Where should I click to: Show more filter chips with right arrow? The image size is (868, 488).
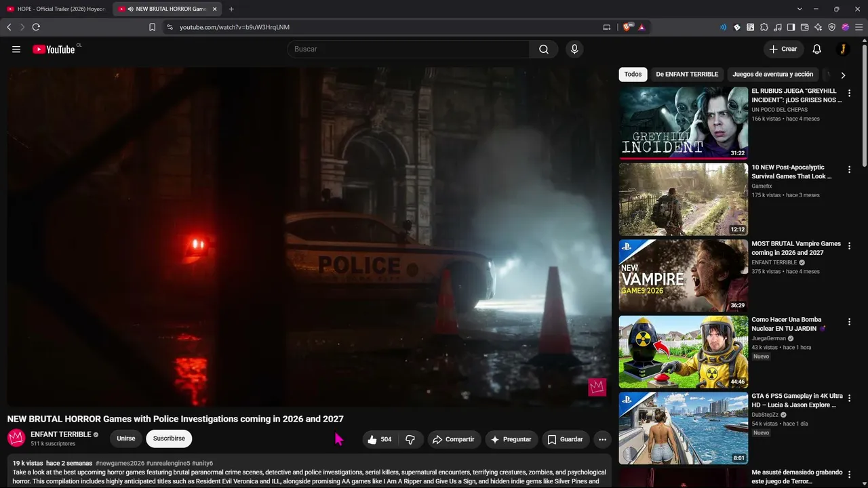(843, 75)
